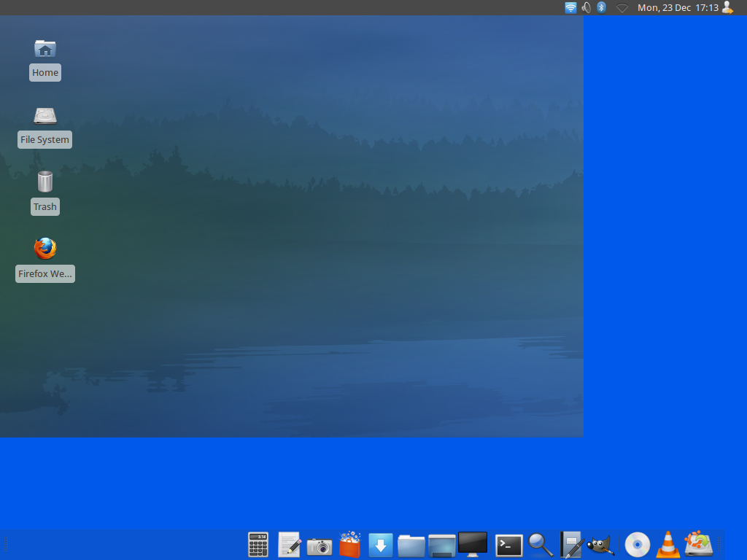The width and height of the screenshot is (747, 560).
Task: Click the blue download arrow dock icon
Action: pos(381,545)
